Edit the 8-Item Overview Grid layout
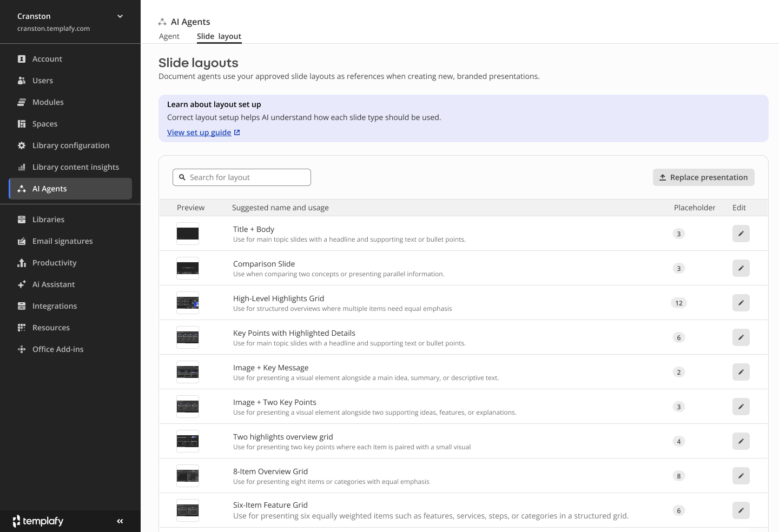Image resolution: width=779 pixels, height=532 pixels. (741, 476)
